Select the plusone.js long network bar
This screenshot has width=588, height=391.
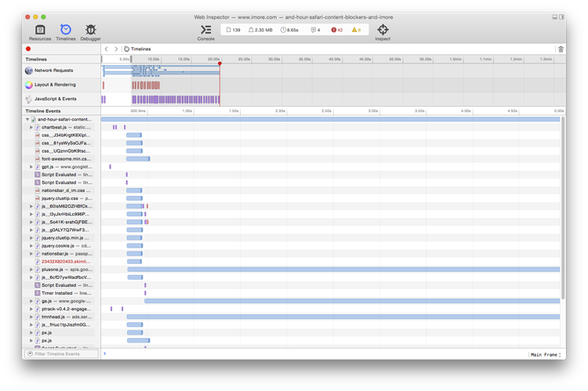pos(343,270)
